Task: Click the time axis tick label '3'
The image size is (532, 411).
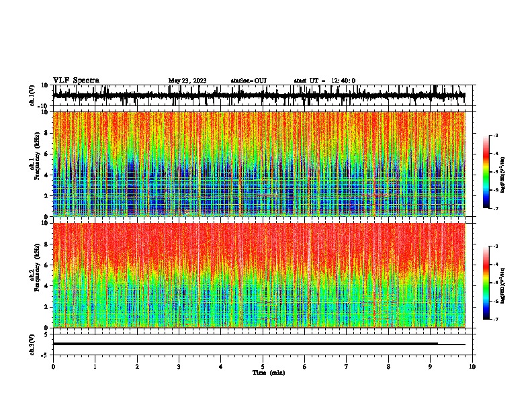Action: pos(179,367)
